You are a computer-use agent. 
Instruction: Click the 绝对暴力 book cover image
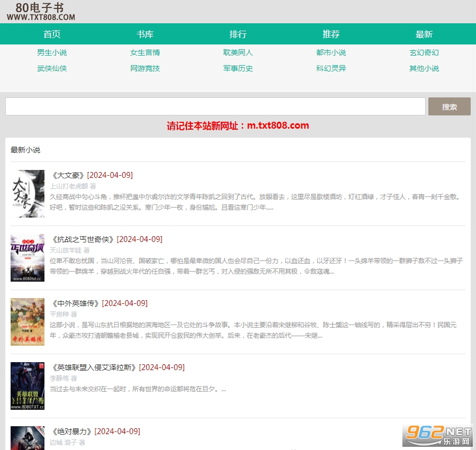(x=28, y=438)
